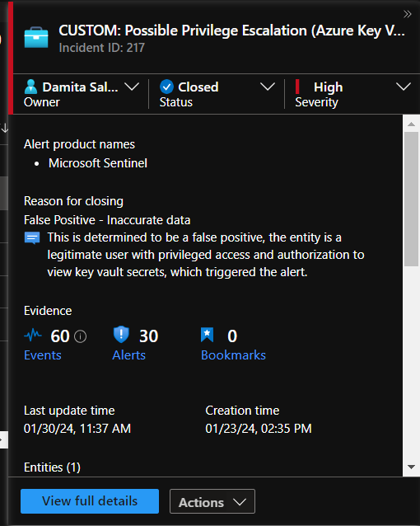Viewport: 420px width, 526px height.
Task: Click the Events pulse waveform icon
Action: pyautogui.click(x=33, y=335)
